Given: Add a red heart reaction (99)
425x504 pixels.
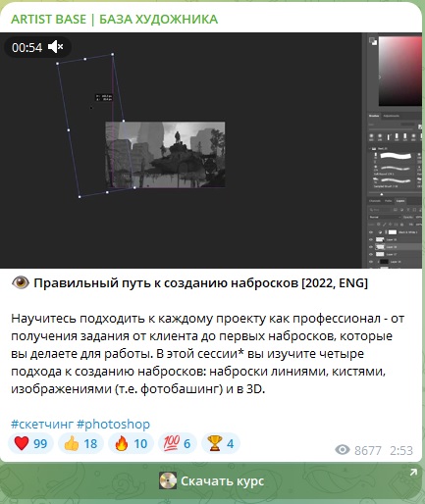Looking at the screenshot, I should (x=30, y=443).
